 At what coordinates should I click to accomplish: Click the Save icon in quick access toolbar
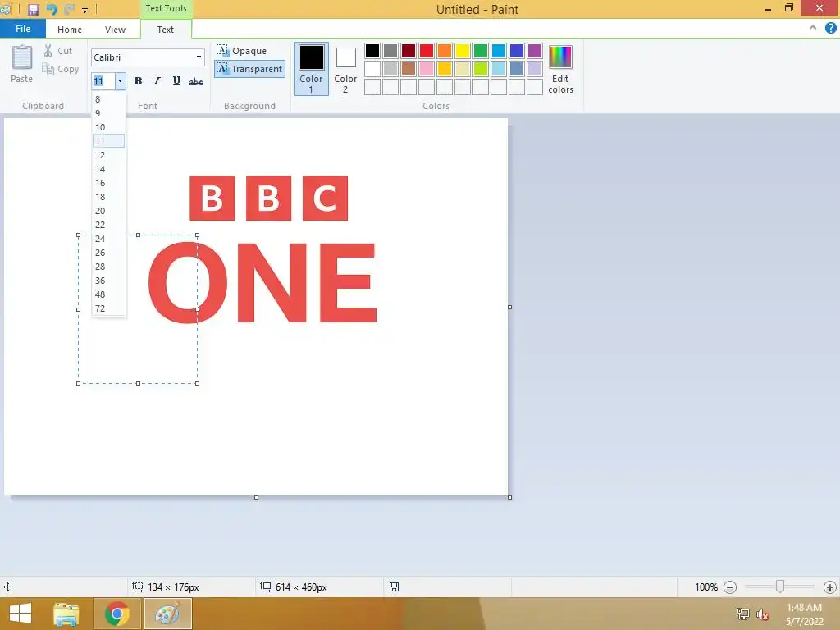click(x=33, y=9)
